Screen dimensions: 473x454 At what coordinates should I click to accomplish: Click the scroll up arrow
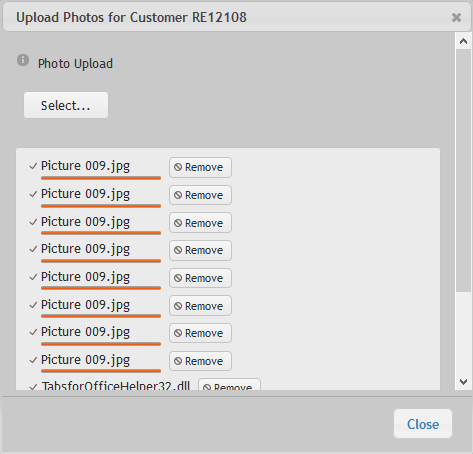point(463,41)
